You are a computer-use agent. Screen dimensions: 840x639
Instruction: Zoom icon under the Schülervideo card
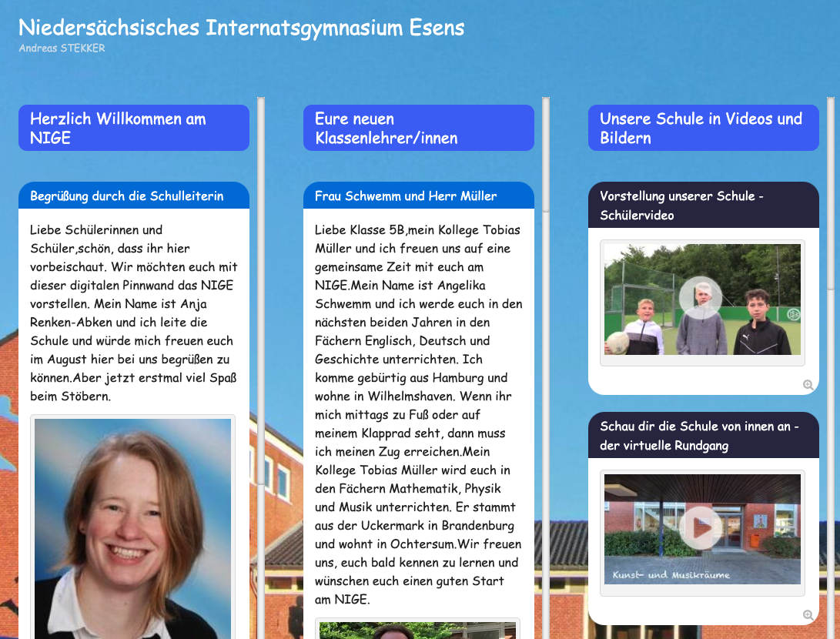808,385
